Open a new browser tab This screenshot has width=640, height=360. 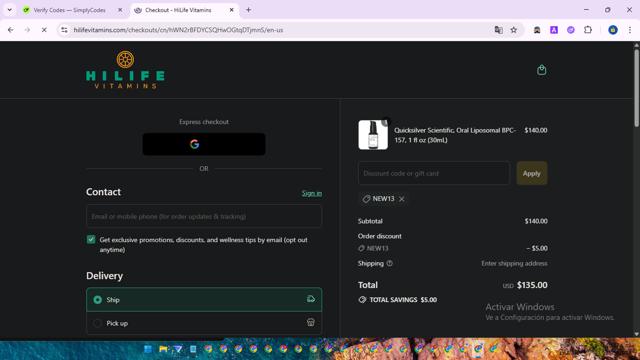[x=249, y=10]
